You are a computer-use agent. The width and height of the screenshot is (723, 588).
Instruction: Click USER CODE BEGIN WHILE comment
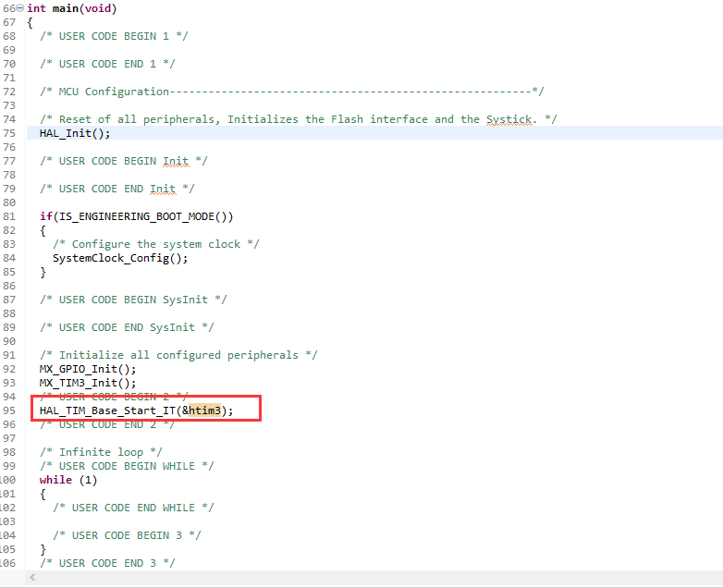(127, 466)
